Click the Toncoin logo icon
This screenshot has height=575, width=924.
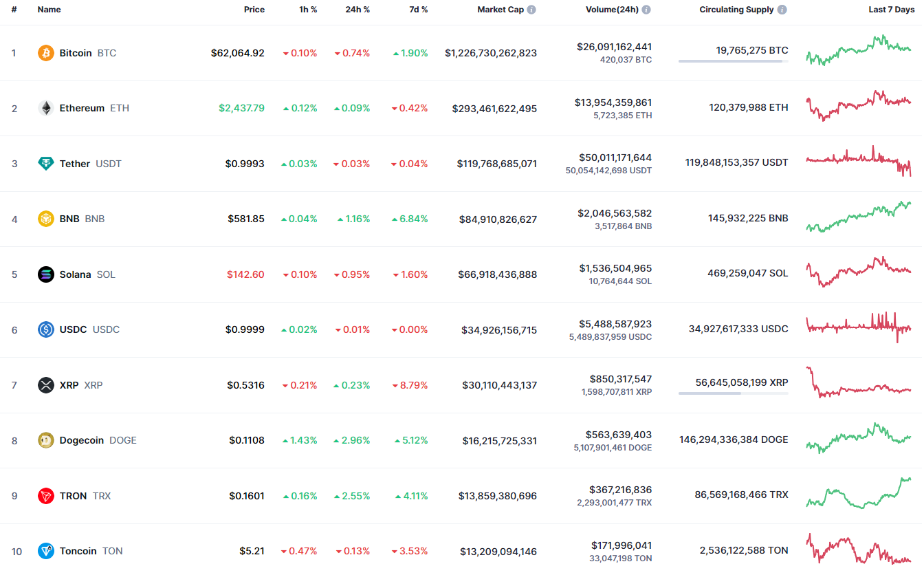click(46, 551)
